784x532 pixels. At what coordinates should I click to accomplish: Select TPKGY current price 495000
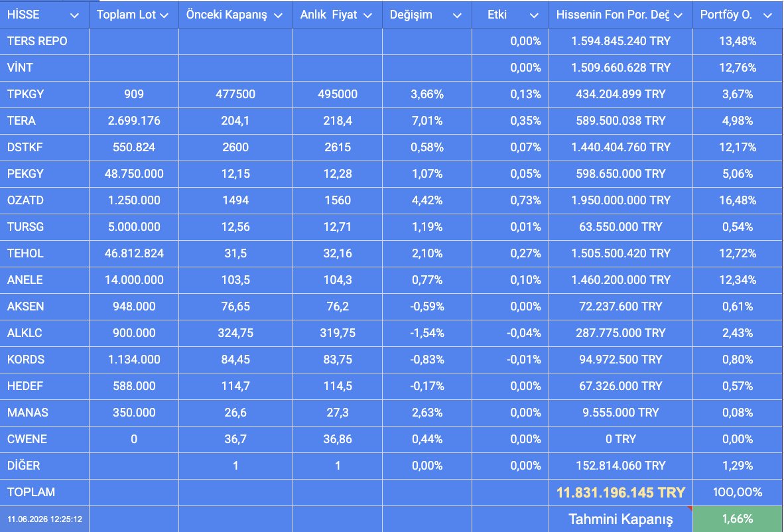pyautogui.click(x=338, y=94)
